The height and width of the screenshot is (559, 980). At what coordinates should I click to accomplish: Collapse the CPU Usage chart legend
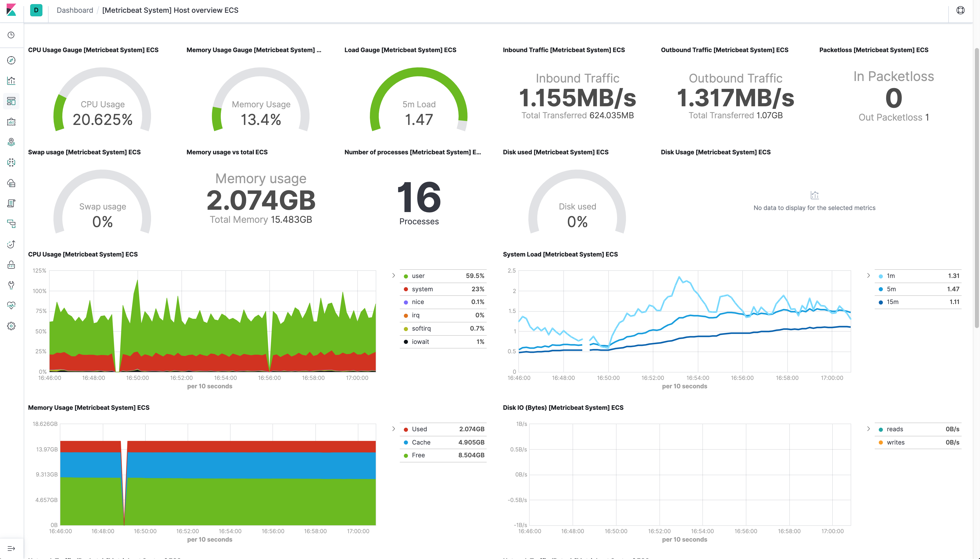click(x=393, y=276)
